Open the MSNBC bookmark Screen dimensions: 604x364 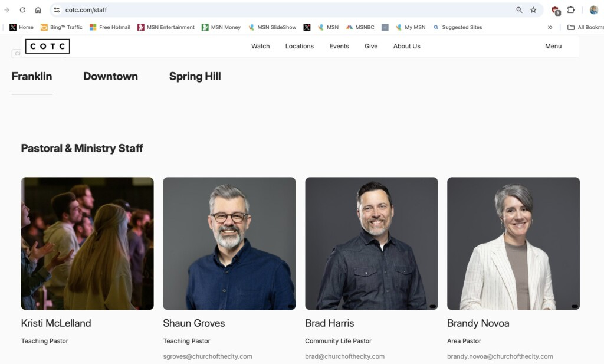(360, 27)
